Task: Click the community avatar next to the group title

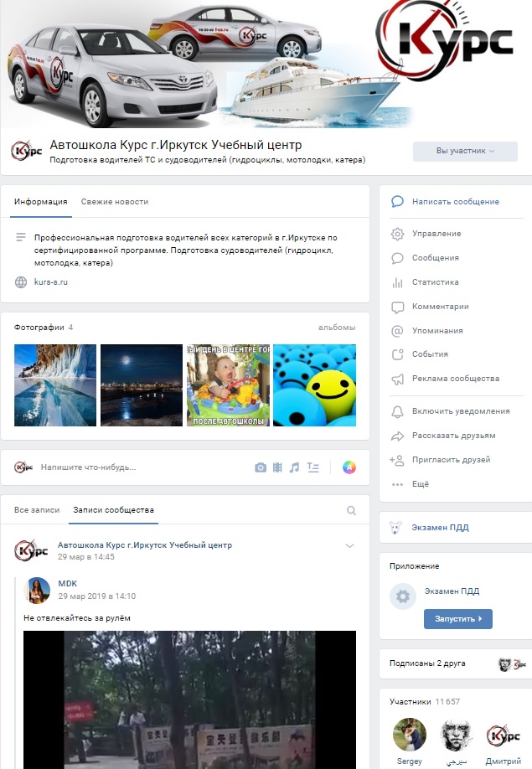Action: click(x=26, y=151)
